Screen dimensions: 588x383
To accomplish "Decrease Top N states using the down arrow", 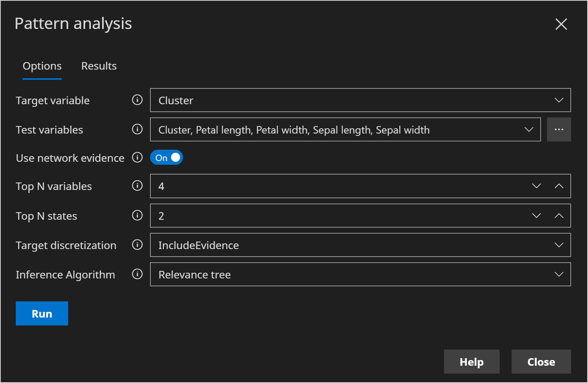I will 536,216.
